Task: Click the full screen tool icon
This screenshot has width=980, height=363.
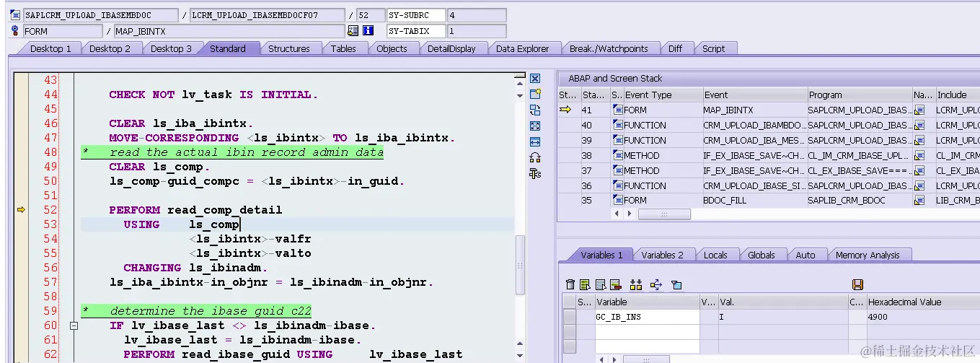Action: pyautogui.click(x=535, y=126)
